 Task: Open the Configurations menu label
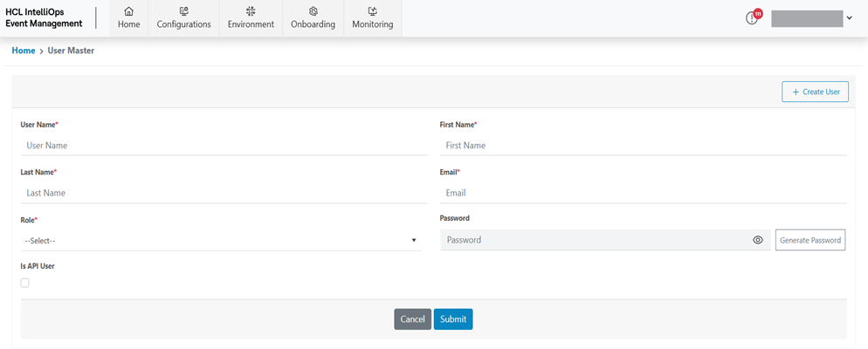[x=183, y=24]
